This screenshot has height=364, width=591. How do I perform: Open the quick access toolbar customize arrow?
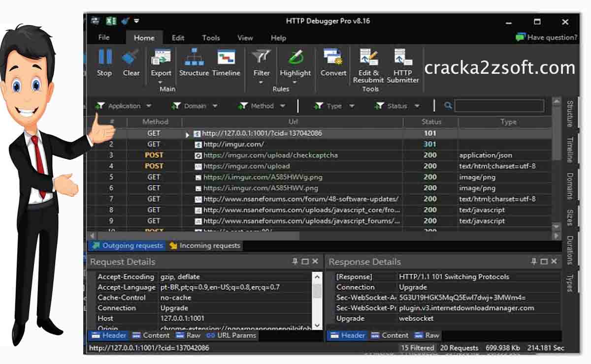coord(136,21)
